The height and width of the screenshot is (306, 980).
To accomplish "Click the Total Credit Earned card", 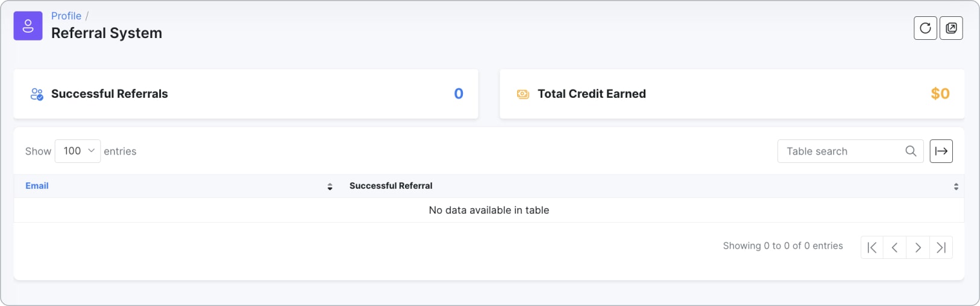I will pos(732,94).
